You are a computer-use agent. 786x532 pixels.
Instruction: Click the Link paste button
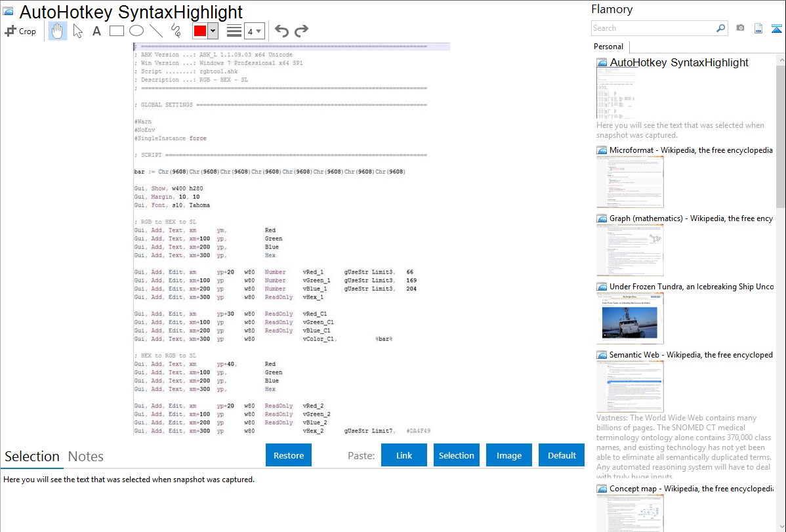pyautogui.click(x=404, y=455)
